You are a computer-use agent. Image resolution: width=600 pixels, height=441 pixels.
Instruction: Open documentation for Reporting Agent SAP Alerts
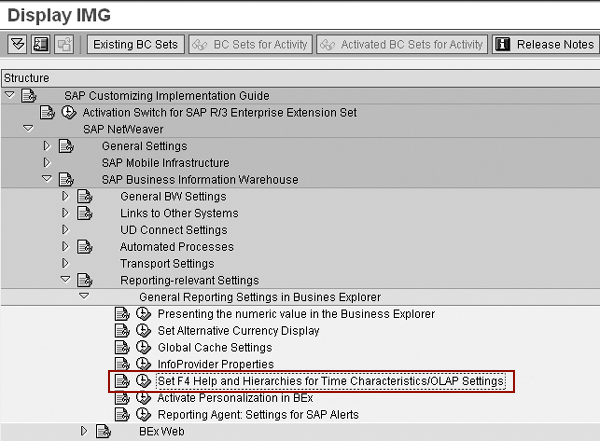tap(122, 415)
